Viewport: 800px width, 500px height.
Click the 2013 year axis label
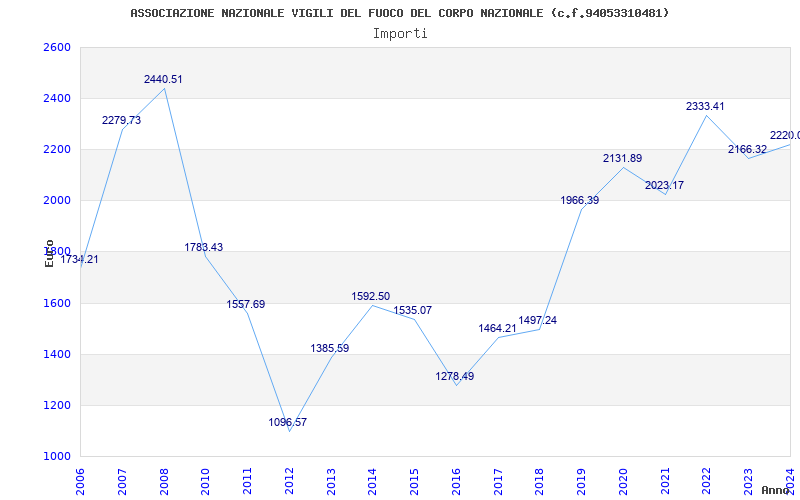[x=331, y=481]
